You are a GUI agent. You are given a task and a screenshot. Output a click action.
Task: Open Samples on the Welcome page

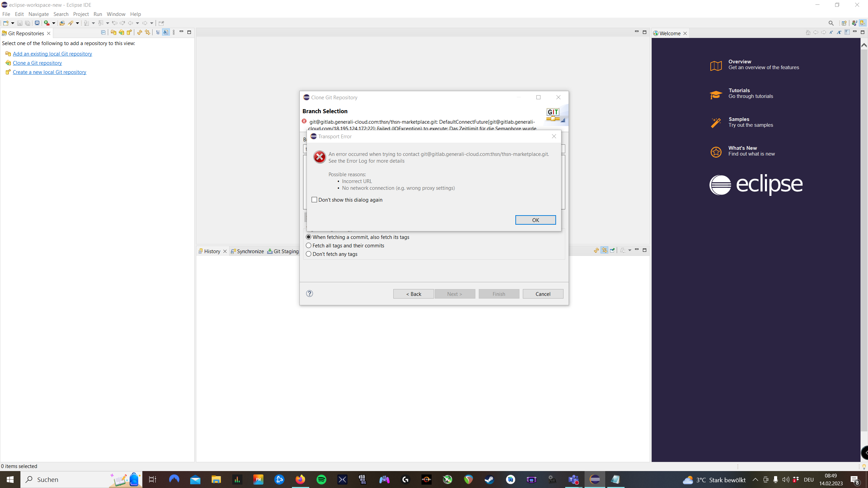click(x=742, y=122)
